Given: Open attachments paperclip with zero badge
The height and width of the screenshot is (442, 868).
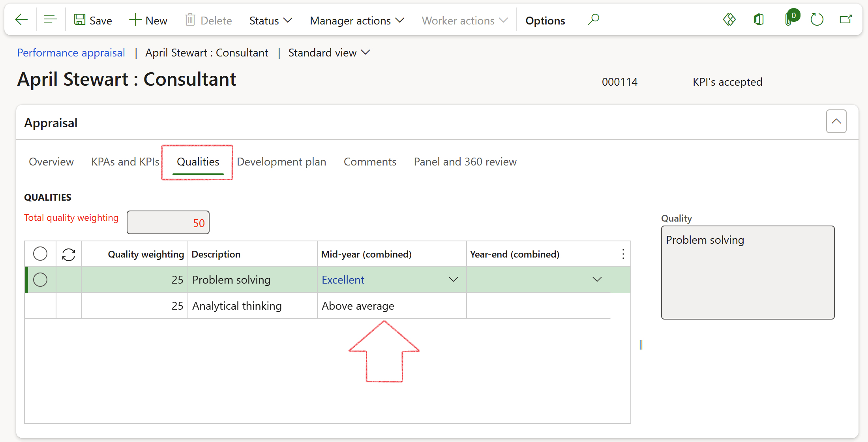Looking at the screenshot, I should tap(789, 20).
